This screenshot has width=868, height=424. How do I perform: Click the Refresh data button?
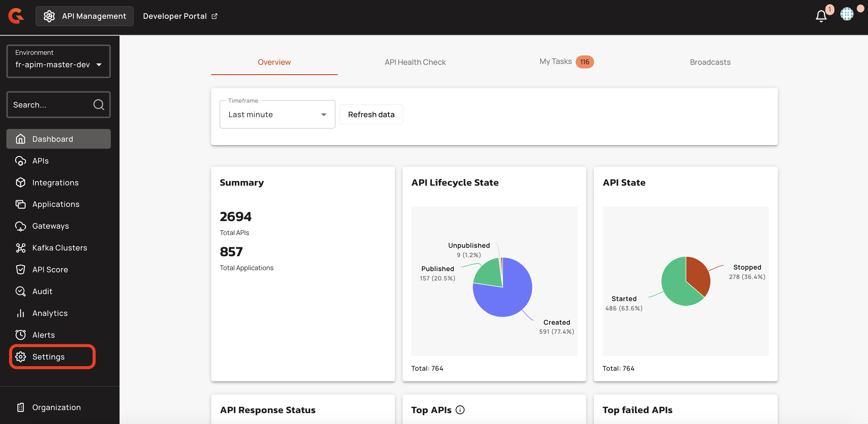pyautogui.click(x=371, y=114)
